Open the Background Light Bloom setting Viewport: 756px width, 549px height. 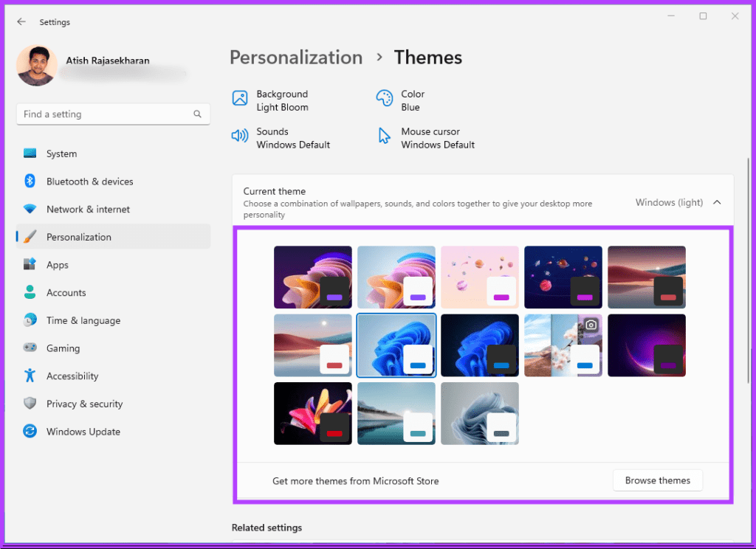point(270,100)
